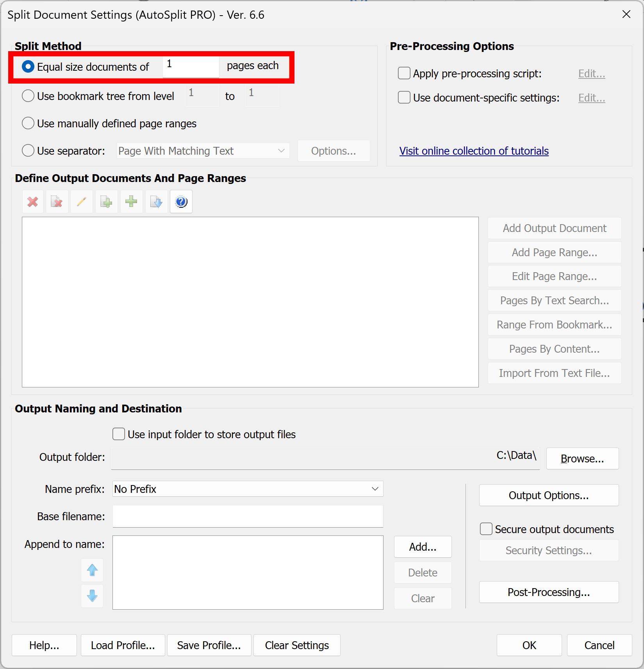Click the pencil edit icon in toolbar
The image size is (644, 669).
tap(82, 202)
